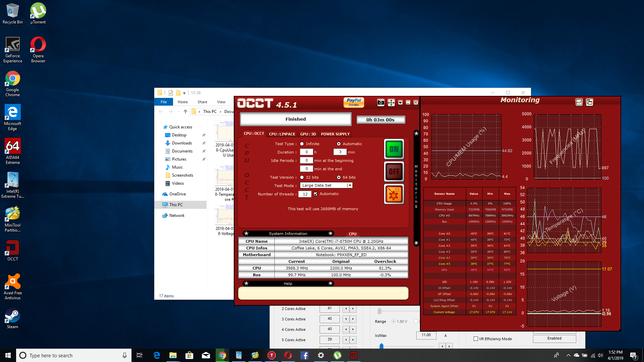
Task: Open the GeForce Experience desktop icon
Action: pyautogui.click(x=13, y=50)
